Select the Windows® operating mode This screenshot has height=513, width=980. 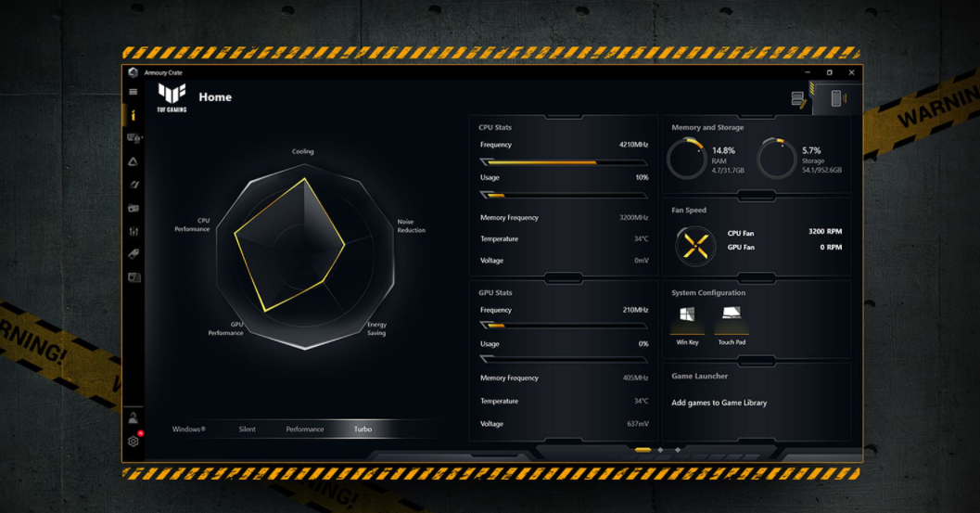coord(189,430)
